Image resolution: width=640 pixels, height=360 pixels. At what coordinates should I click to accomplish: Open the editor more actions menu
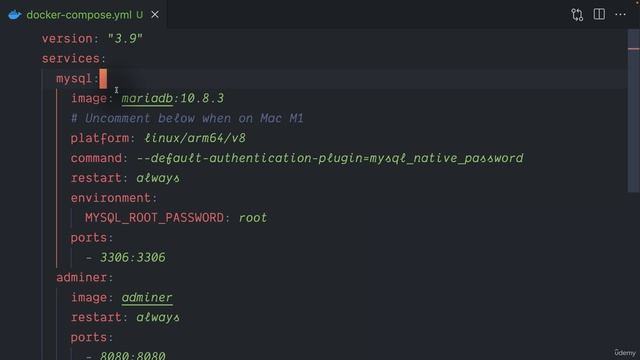pos(620,14)
